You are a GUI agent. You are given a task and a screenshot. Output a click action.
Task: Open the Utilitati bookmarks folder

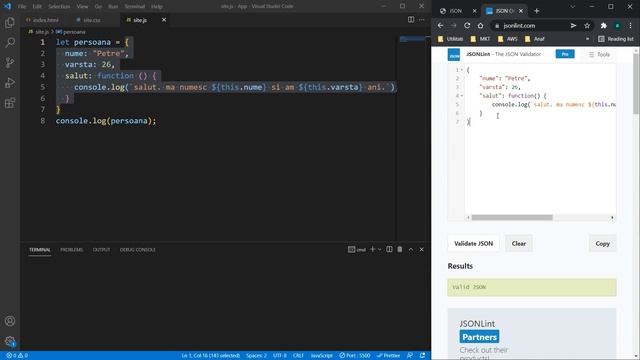(450, 39)
